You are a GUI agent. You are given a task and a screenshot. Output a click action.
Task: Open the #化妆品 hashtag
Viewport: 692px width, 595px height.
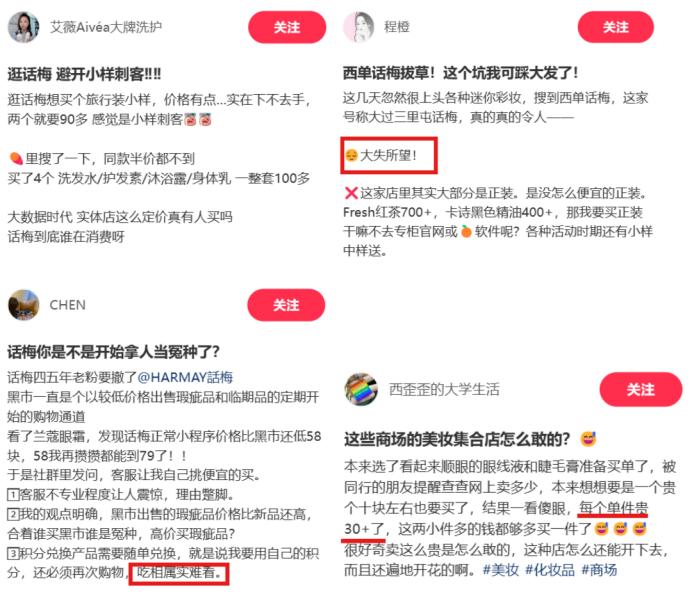[550, 570]
